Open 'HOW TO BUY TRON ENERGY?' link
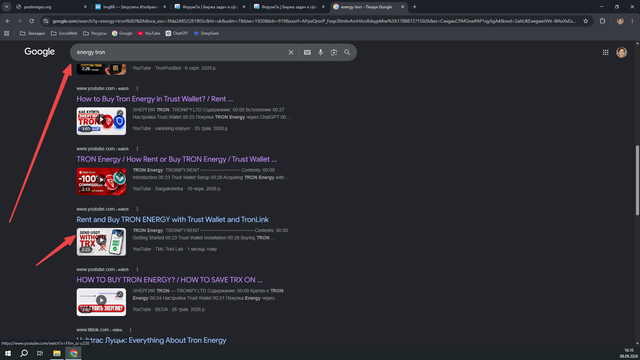This screenshot has width=640, height=360. [169, 280]
